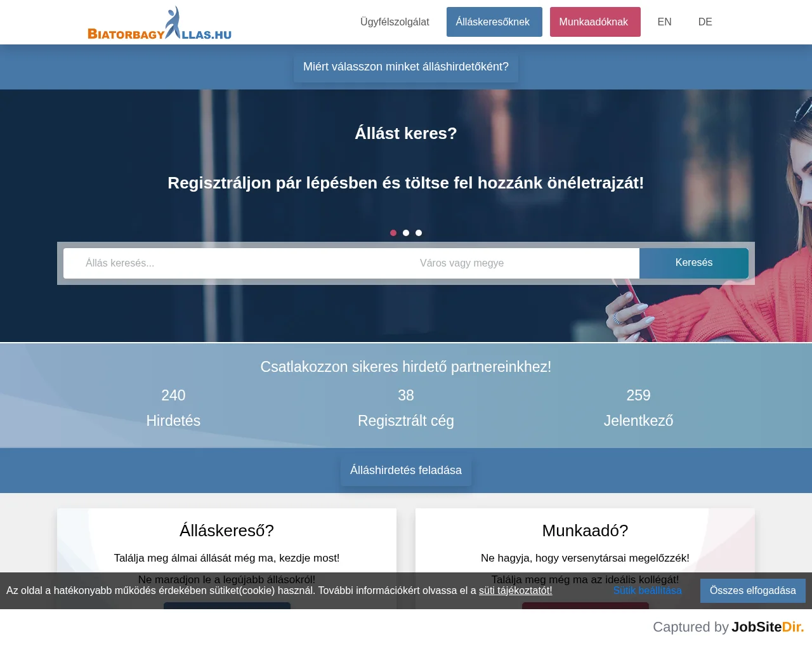The height and width of the screenshot is (646, 812).
Task: Open the Álláskeresőknek menu
Action: coord(494,22)
